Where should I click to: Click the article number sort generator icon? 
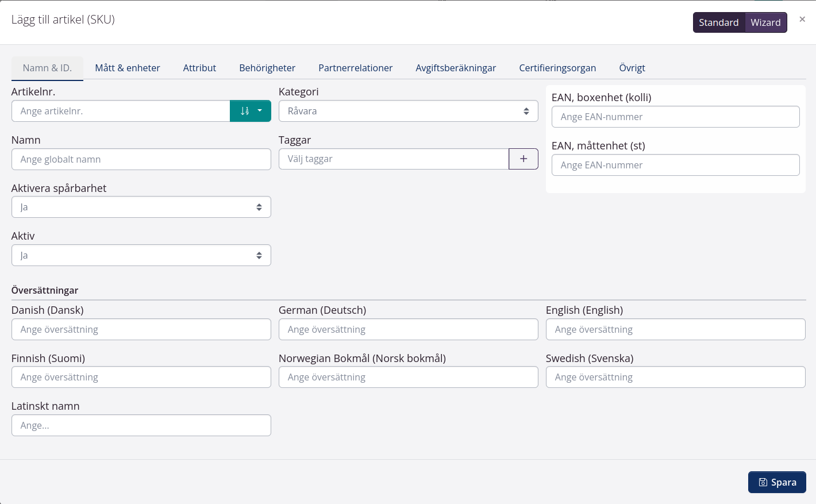[x=245, y=111]
